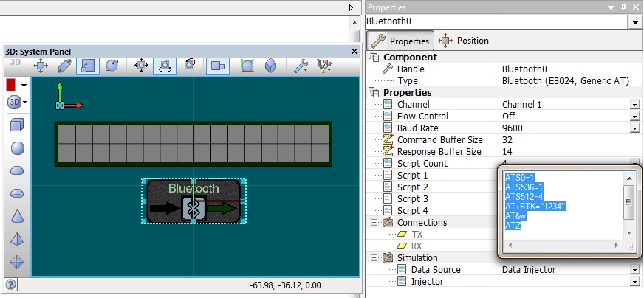Add a sphere shape from sidebar

[16, 148]
